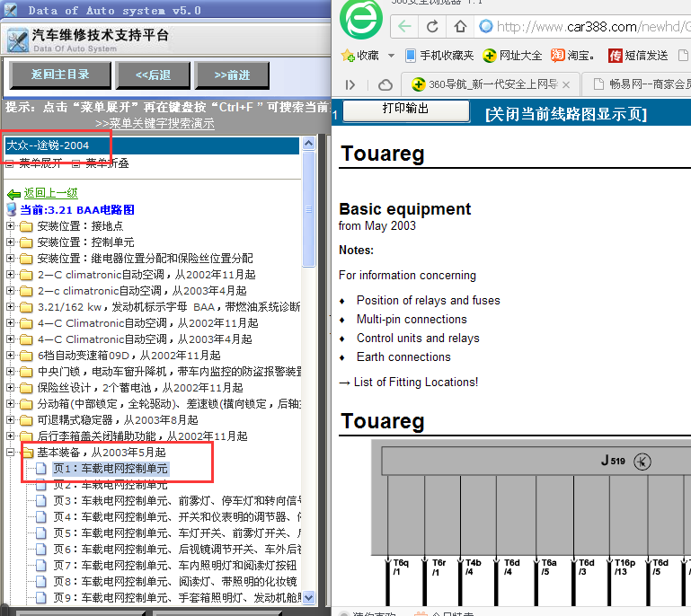Click 打印输出 button

(405, 110)
